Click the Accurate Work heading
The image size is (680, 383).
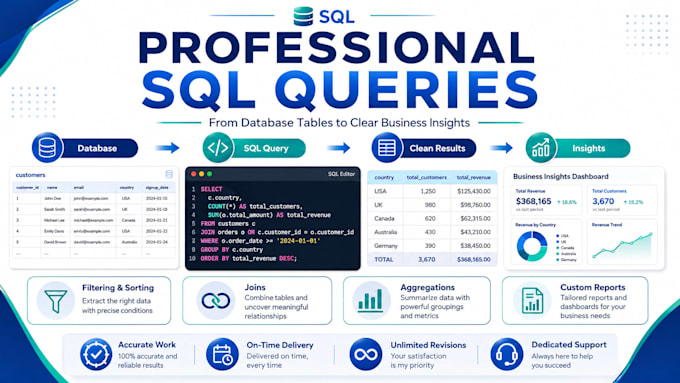(147, 345)
